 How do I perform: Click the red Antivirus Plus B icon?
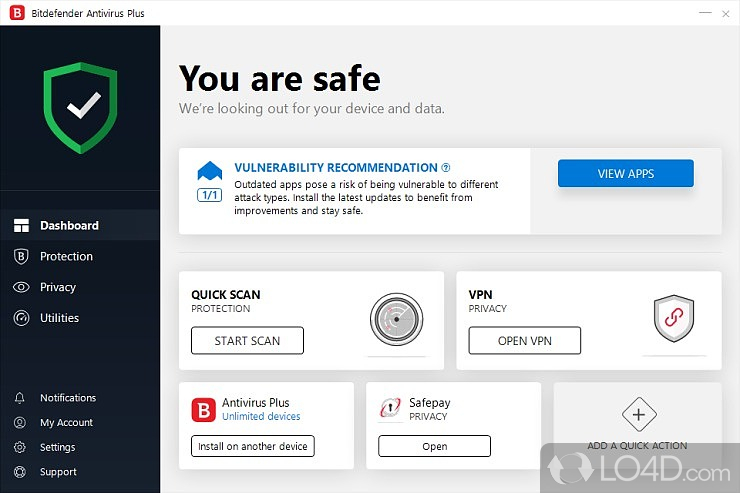(x=203, y=410)
